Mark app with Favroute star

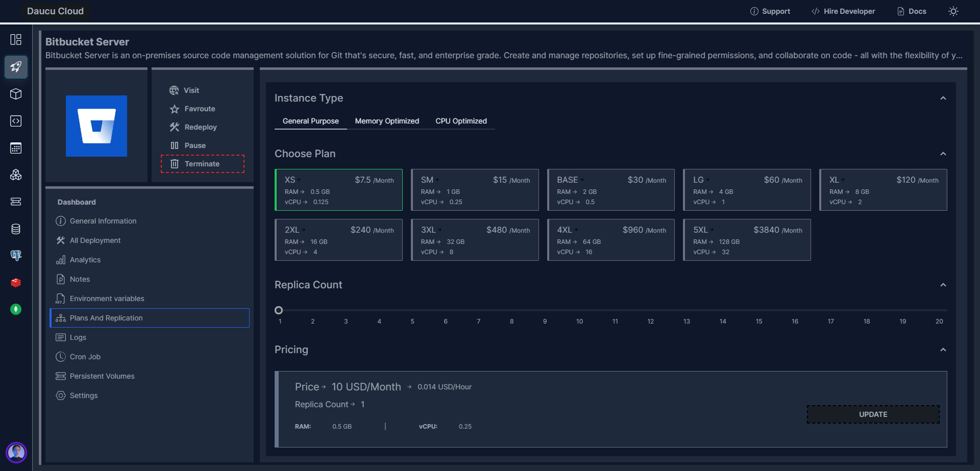tap(192, 109)
